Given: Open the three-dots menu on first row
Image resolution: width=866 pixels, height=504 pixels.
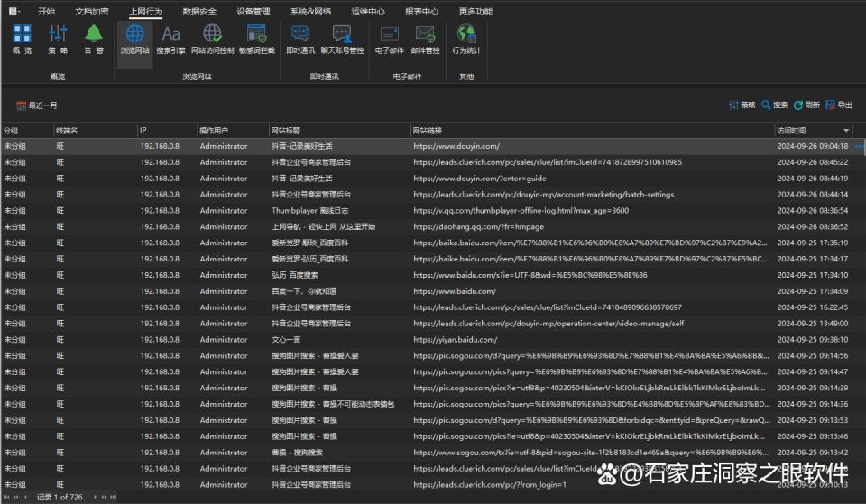Looking at the screenshot, I should pyautogui.click(x=860, y=146).
